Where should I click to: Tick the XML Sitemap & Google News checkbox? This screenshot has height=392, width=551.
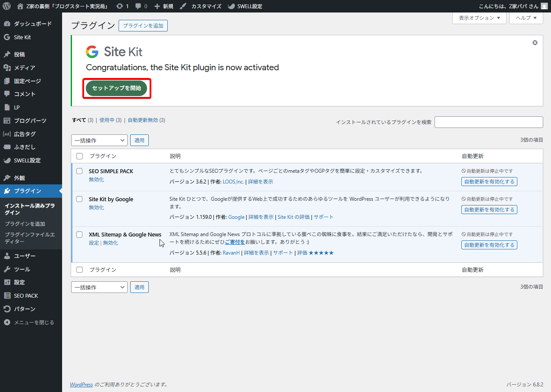click(x=79, y=234)
